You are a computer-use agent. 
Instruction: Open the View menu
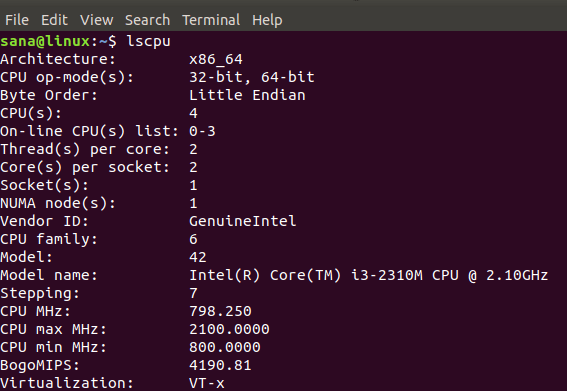pyautogui.click(x=97, y=20)
